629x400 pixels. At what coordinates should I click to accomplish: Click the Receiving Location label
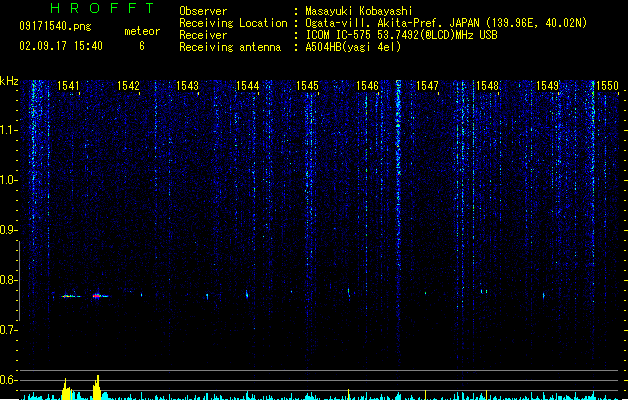233,23
